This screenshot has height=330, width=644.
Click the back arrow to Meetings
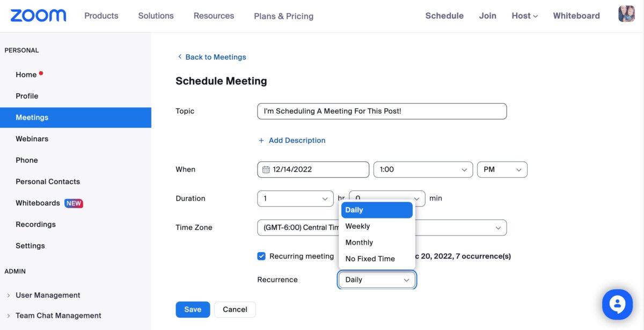(x=180, y=57)
